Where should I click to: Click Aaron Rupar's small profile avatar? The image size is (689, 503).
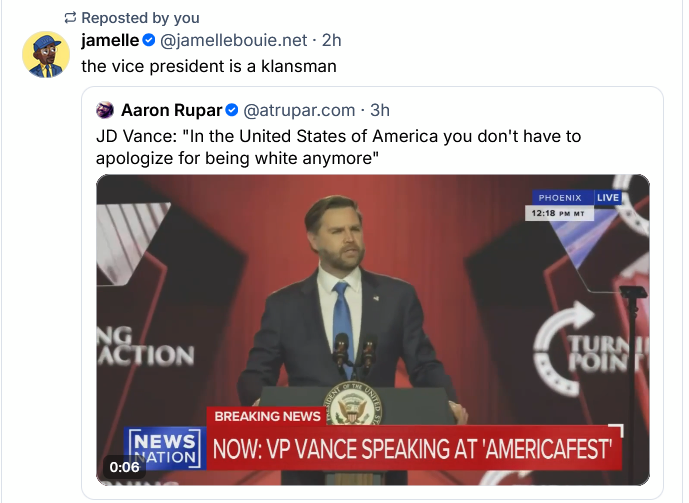(x=105, y=109)
